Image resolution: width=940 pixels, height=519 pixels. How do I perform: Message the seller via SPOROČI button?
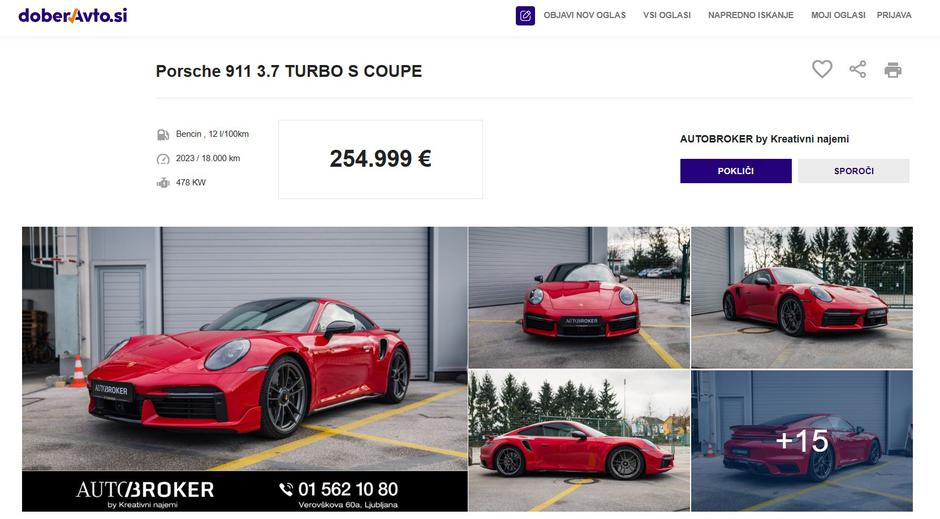click(x=854, y=171)
